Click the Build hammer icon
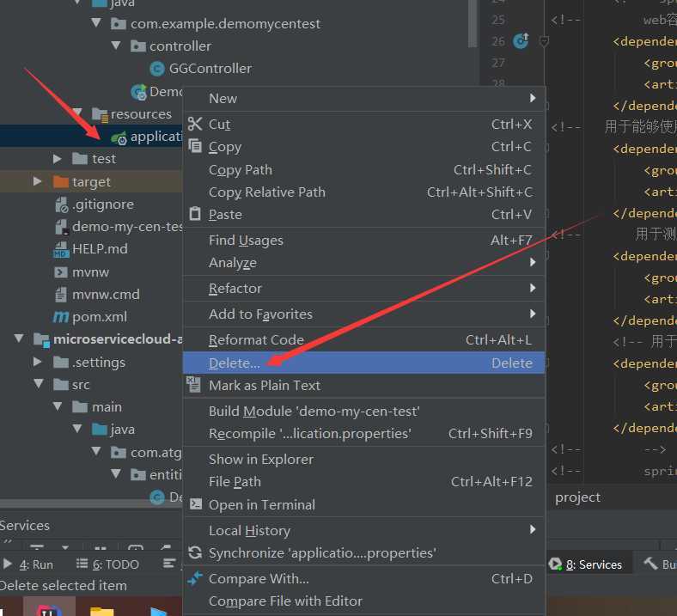This screenshot has height=616, width=677. coord(650,563)
